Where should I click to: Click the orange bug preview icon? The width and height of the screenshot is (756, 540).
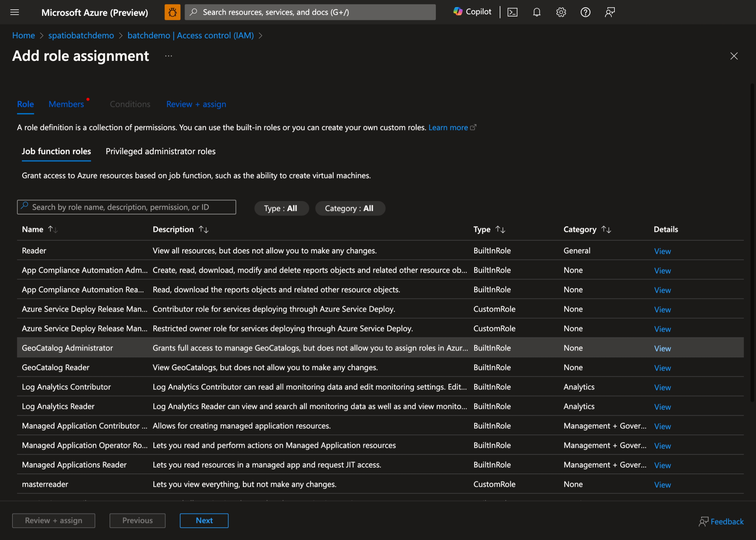172,12
